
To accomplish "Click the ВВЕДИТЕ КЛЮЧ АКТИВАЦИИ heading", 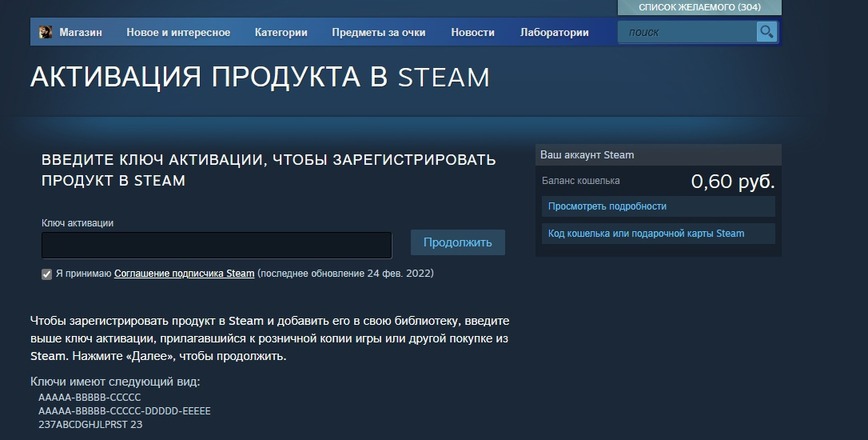I will (269, 170).
